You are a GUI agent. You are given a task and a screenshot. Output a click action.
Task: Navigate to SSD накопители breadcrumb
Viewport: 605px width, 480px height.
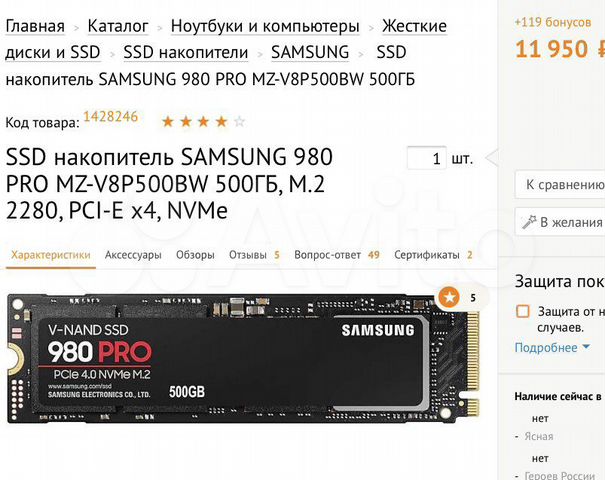(x=186, y=52)
